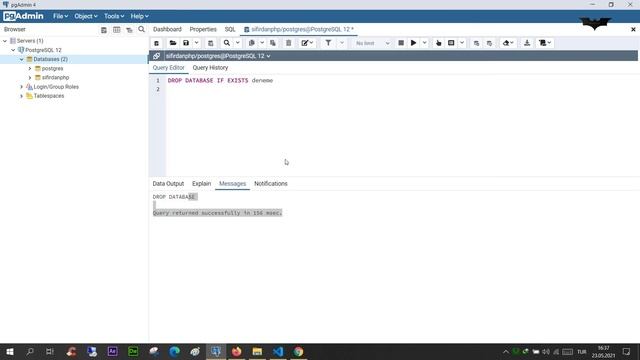Image resolution: width=640 pixels, height=360 pixels.
Task: Open the Tools menu
Action: [x=114, y=16]
